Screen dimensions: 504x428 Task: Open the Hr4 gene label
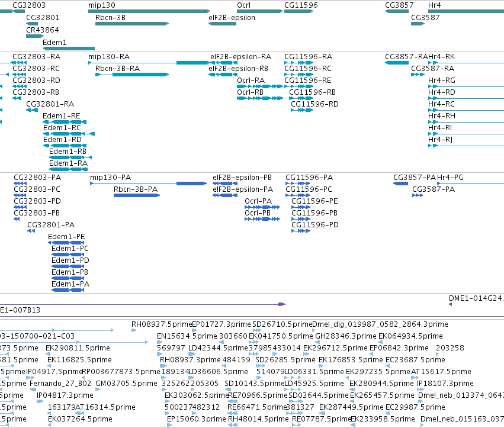pyautogui.click(x=435, y=5)
